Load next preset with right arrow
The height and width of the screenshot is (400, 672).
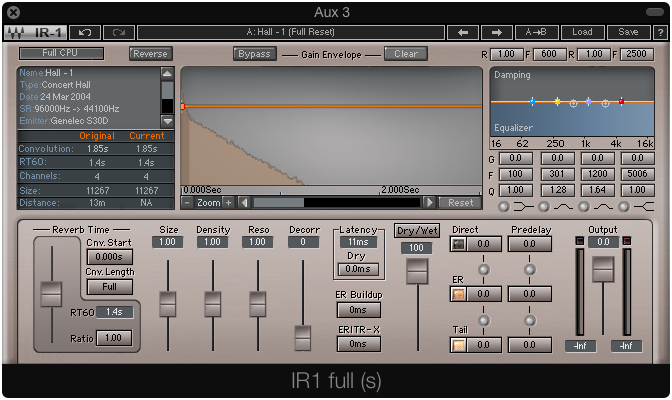tap(496, 32)
